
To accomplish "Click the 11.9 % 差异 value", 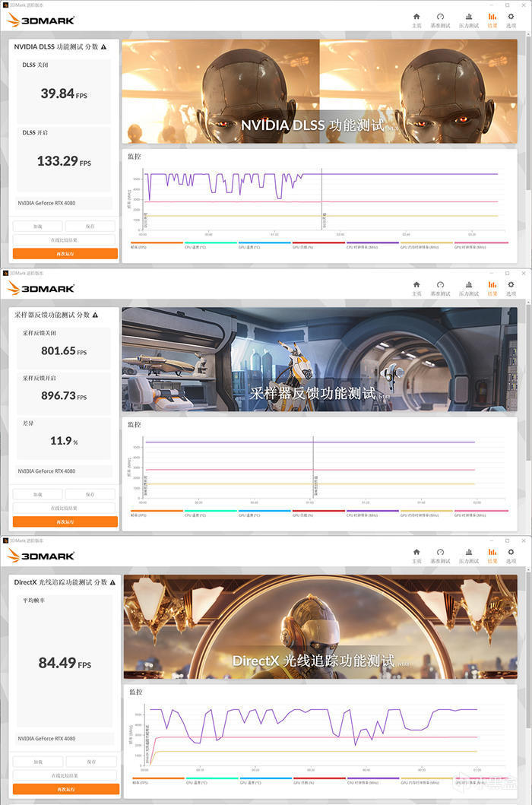I will 64,441.
